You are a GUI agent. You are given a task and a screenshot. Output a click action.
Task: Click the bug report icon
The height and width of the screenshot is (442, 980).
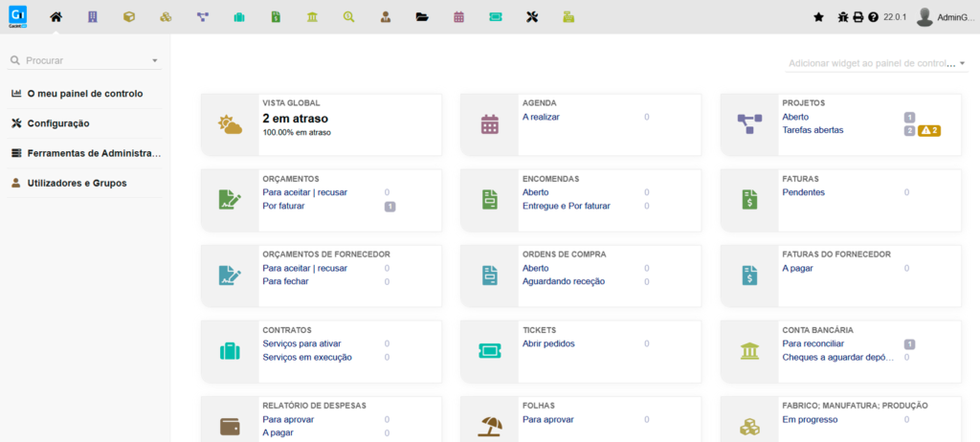pyautogui.click(x=843, y=17)
